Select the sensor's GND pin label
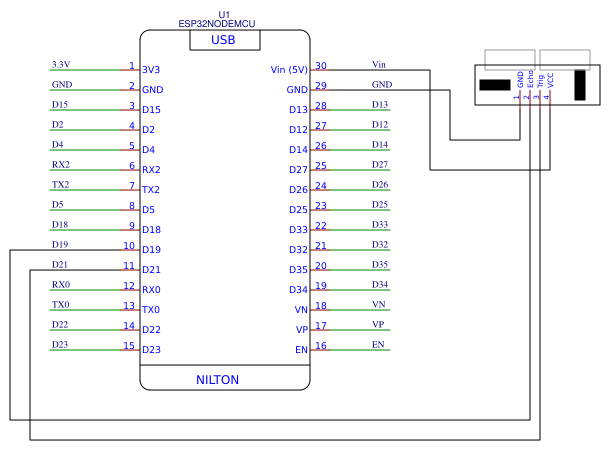The image size is (610, 450). (520, 80)
